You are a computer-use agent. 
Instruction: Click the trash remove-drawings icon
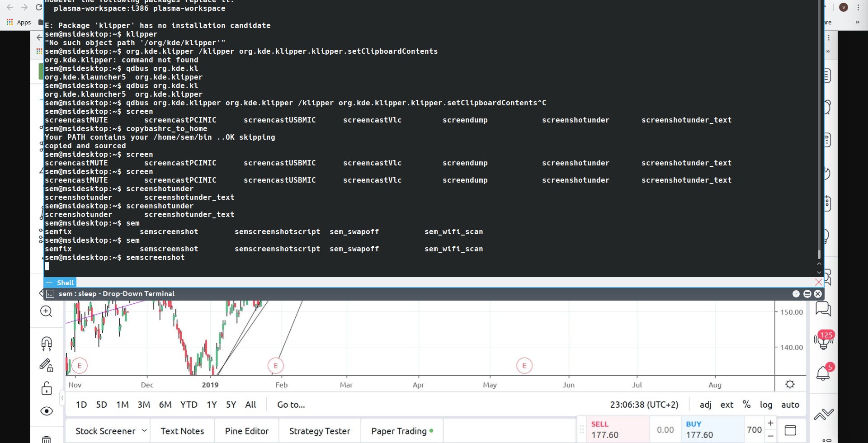47,439
